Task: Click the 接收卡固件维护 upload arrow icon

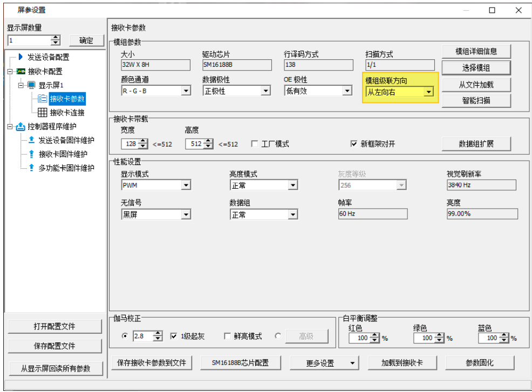Action: click(31, 153)
